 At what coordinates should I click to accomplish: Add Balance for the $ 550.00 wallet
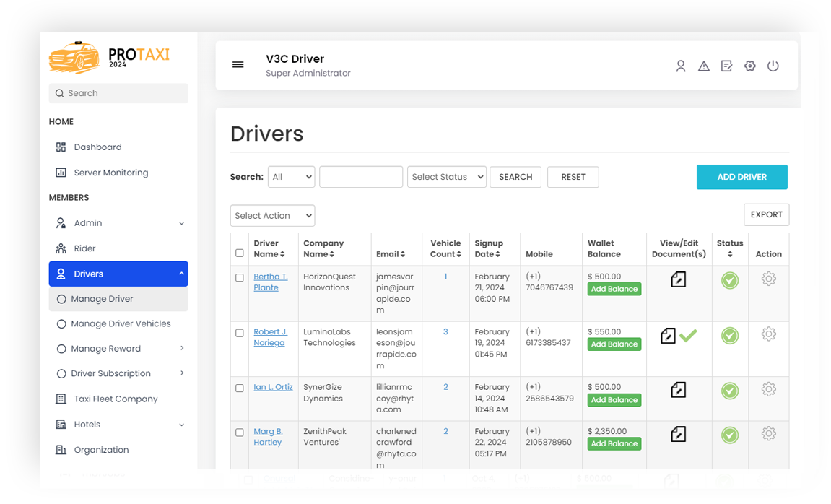(614, 344)
